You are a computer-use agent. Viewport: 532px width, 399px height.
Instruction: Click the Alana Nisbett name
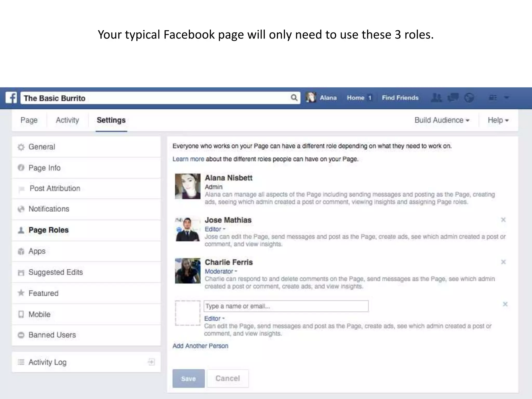pyautogui.click(x=229, y=178)
